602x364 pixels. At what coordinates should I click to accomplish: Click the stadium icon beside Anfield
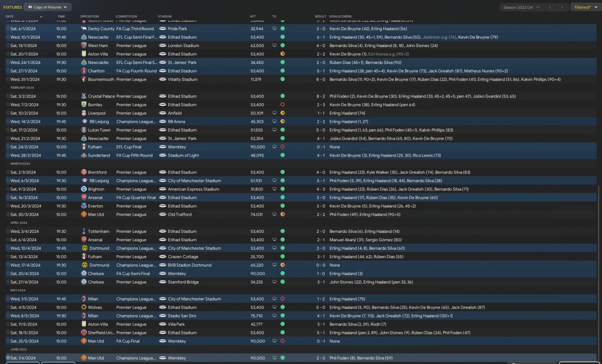click(x=162, y=113)
